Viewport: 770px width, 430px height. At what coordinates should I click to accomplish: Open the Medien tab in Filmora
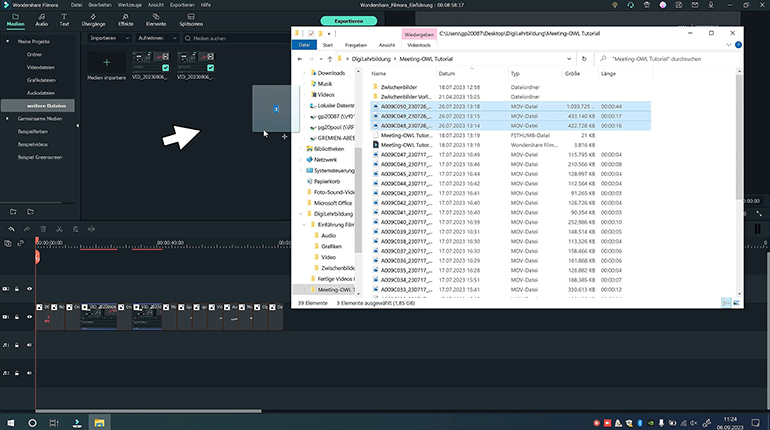15,20
